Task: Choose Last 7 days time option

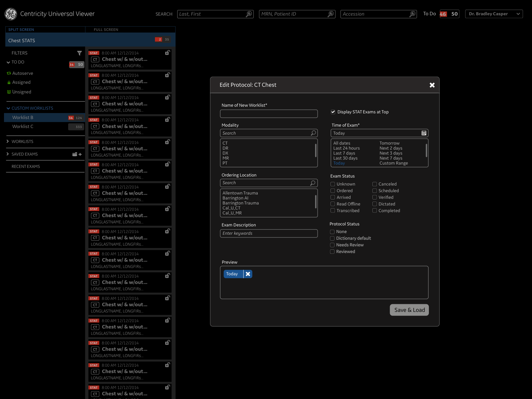Action: [x=344, y=153]
